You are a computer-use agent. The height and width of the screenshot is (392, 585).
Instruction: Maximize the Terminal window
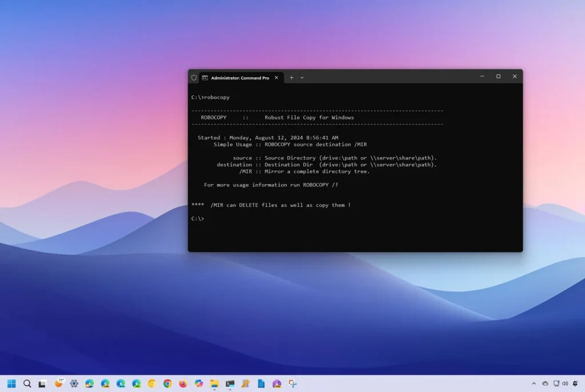coord(498,76)
